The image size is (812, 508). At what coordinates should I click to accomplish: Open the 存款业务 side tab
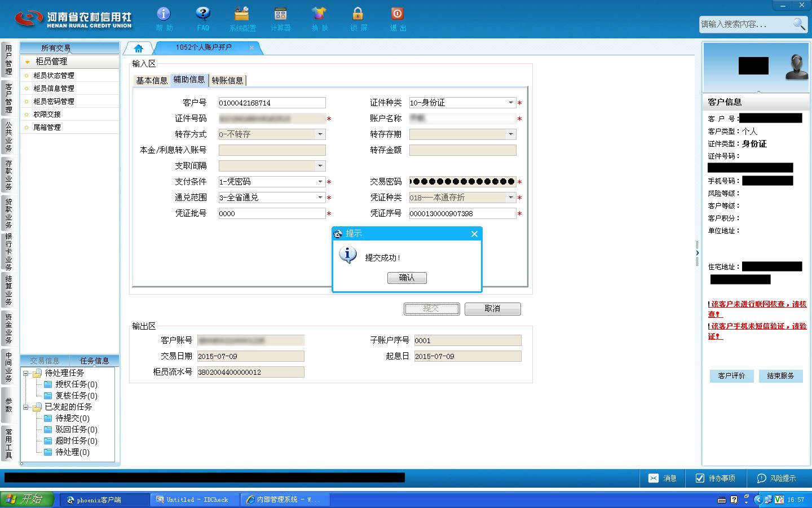(8, 174)
